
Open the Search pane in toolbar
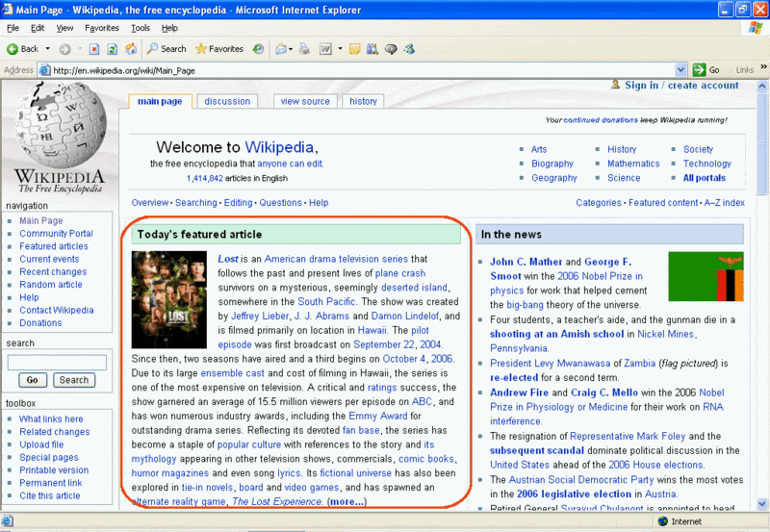point(167,49)
